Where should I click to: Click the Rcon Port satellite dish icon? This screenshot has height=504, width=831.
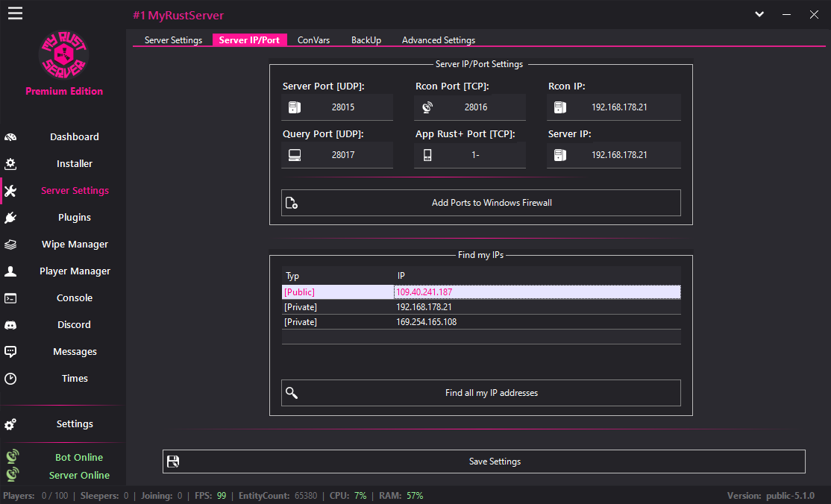[427, 107]
